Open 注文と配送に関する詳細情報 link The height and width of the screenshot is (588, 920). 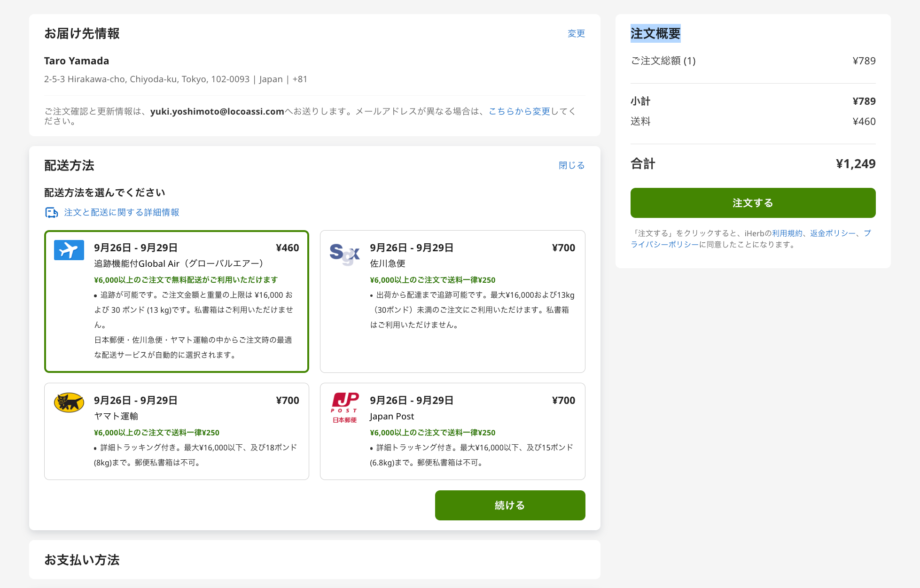(x=122, y=213)
